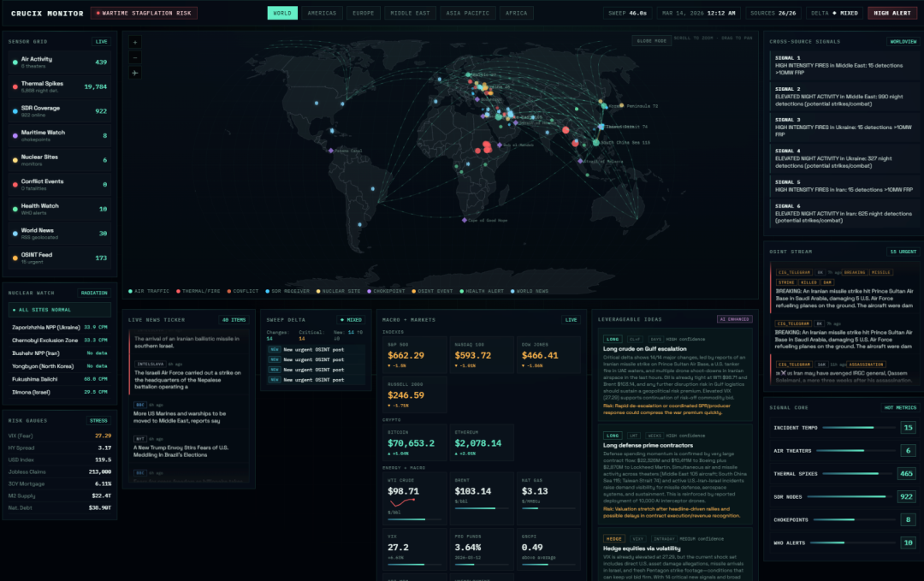924x581 pixels.
Task: Select the Strait of Malacca chokepoint marker
Action: coord(580,162)
